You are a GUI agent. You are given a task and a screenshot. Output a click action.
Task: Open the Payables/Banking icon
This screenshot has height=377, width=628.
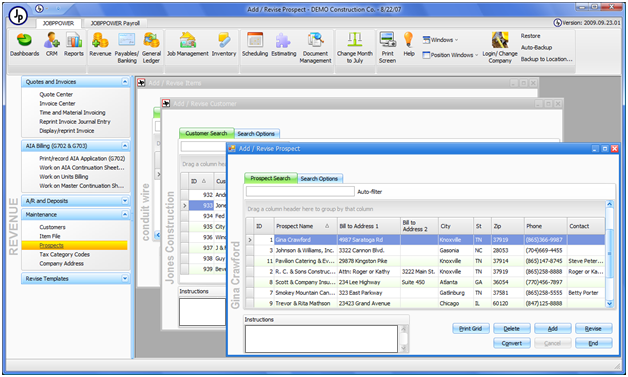[127, 48]
